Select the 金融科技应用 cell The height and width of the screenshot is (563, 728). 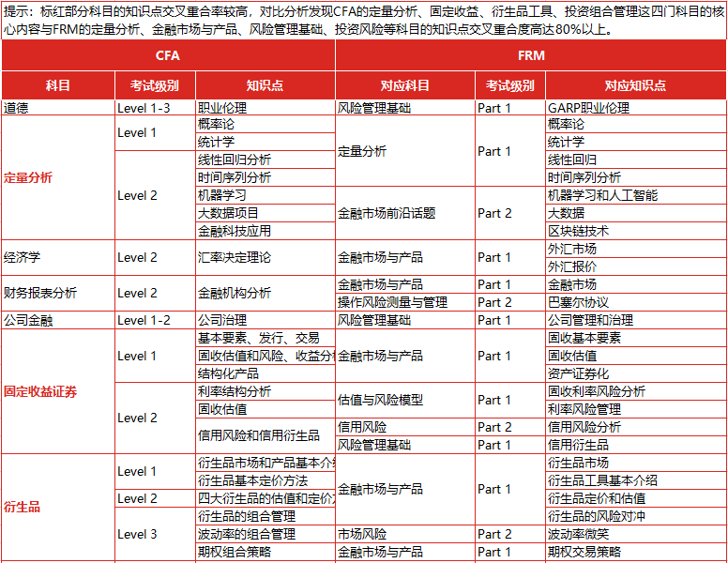pos(265,231)
